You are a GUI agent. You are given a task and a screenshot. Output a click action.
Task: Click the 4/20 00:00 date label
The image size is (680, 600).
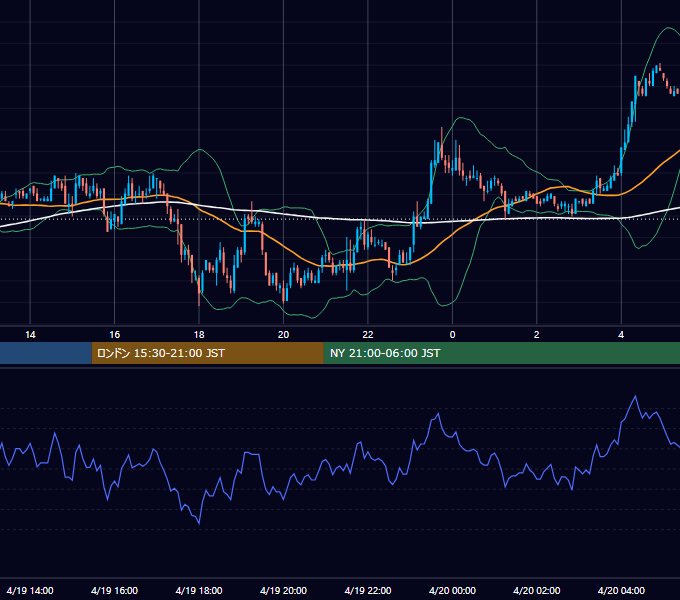452,590
